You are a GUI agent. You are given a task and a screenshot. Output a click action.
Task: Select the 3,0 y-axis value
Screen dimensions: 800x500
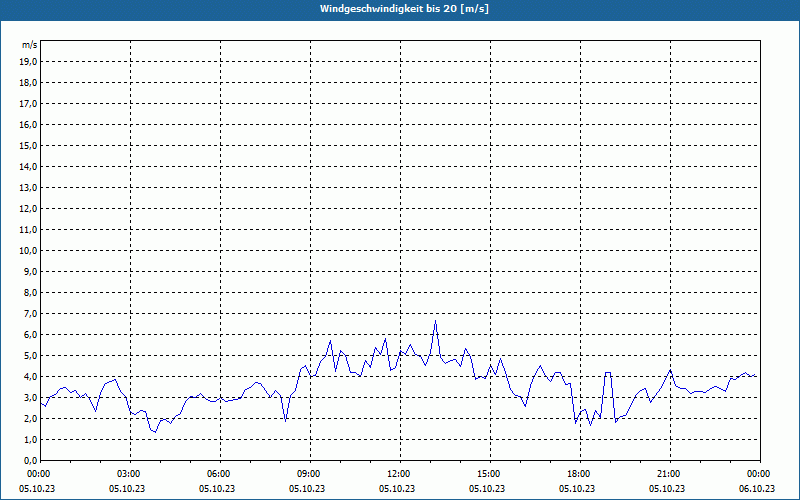30,397
